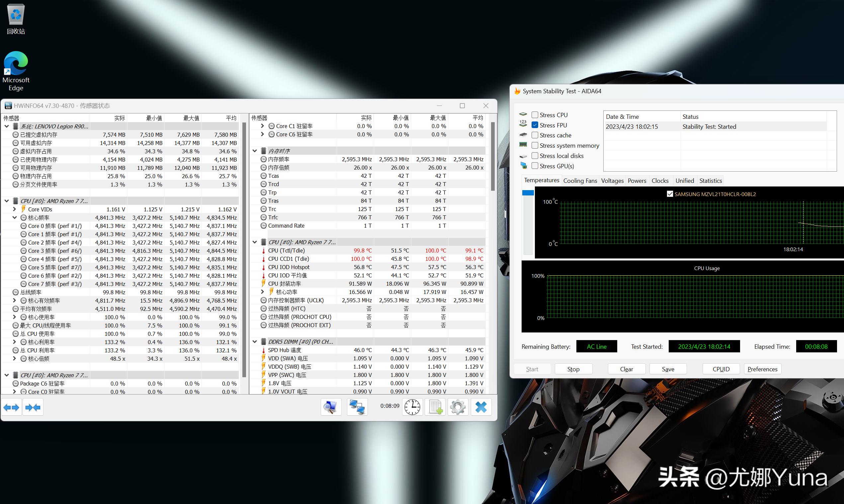Image resolution: width=844 pixels, height=504 pixels.
Task: Click the magnifier sensor search icon
Action: pyautogui.click(x=331, y=407)
